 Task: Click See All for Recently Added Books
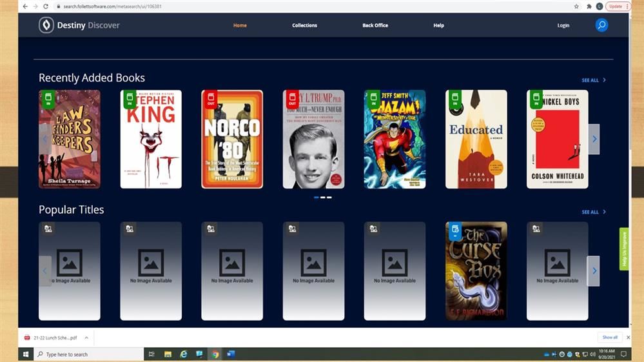coord(594,80)
